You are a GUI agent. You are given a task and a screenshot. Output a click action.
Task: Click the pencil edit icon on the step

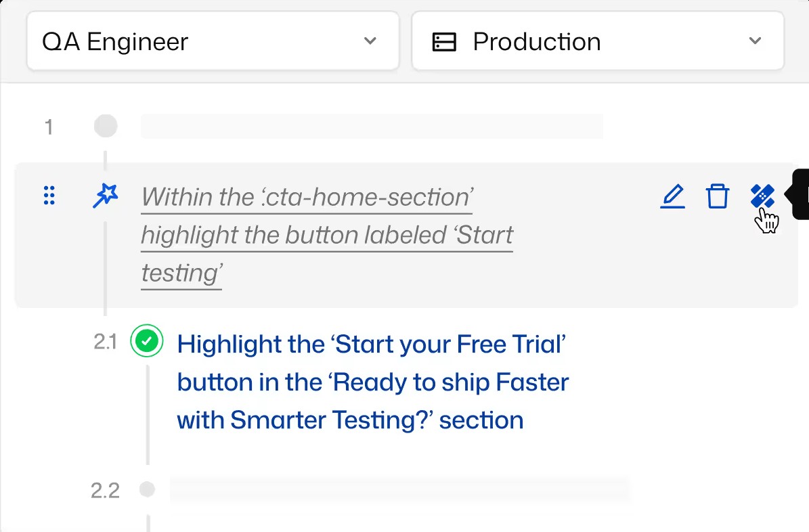tap(673, 196)
